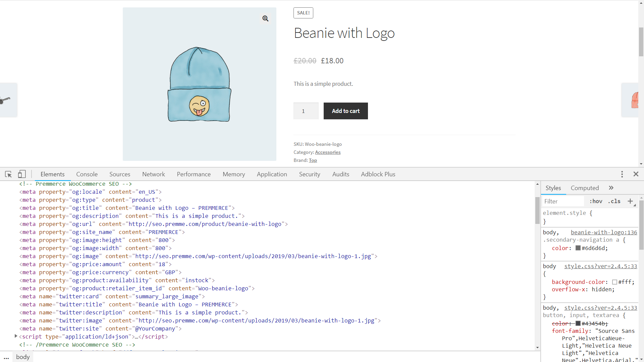Image resolution: width=644 pixels, height=362 pixels.
Task: Select the twitter:site meta row
Action: tap(101, 329)
